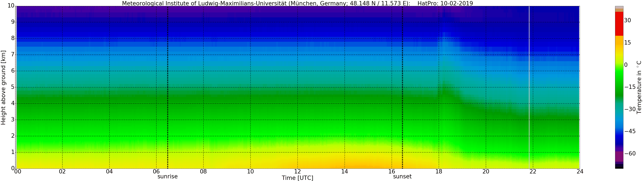The width and height of the screenshot is (644, 182).
Task: Click the dotted sunset marker line
Action: pyautogui.click(x=403, y=88)
